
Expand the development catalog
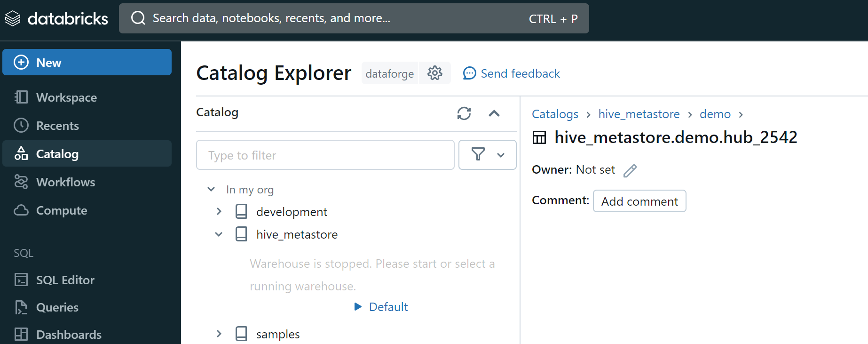pos(219,211)
